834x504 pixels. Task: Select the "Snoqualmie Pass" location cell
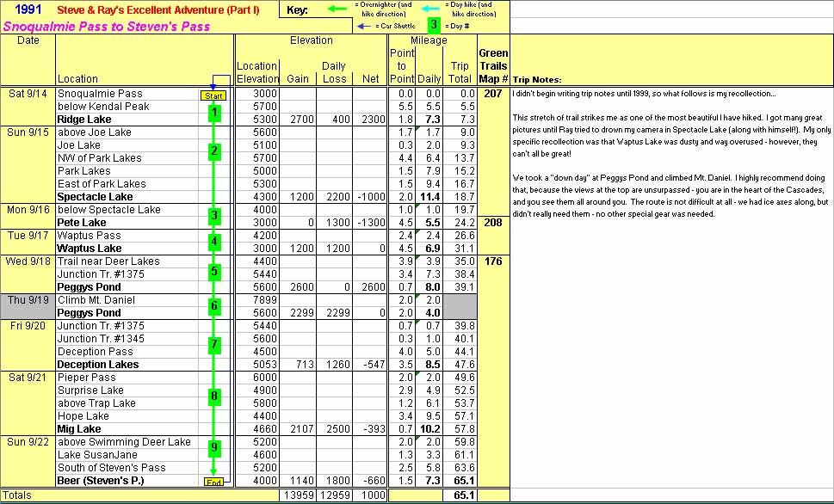tap(100, 94)
